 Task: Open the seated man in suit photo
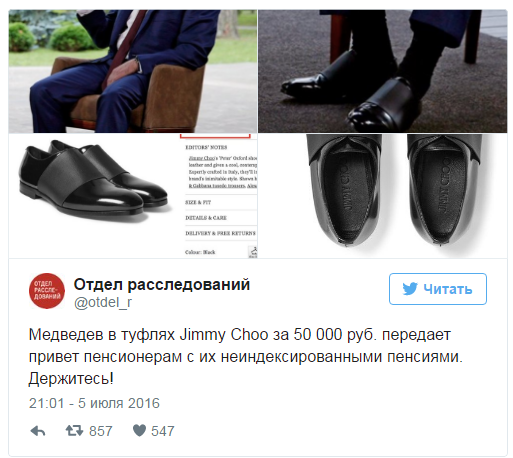click(133, 71)
